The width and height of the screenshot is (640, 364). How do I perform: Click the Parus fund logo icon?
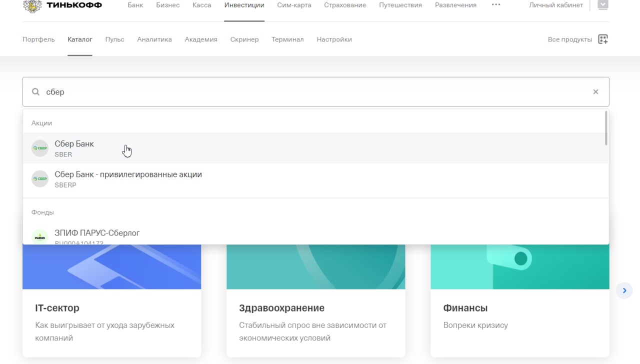pos(40,237)
